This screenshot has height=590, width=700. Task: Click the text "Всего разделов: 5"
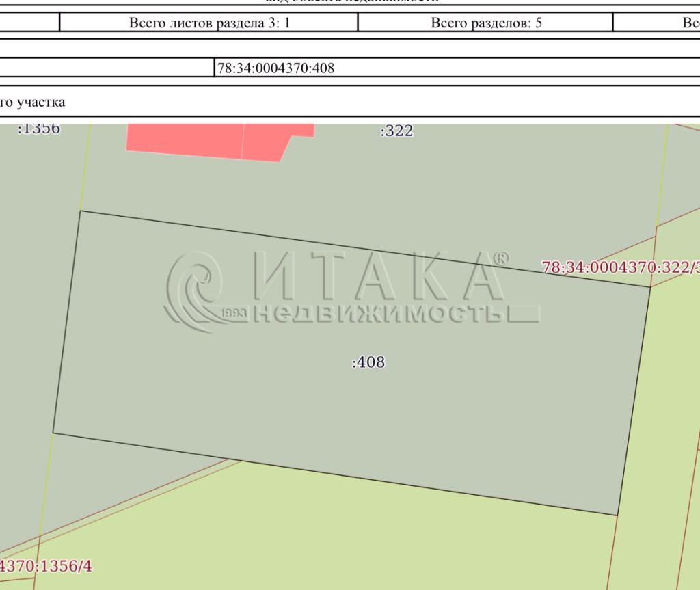[486, 23]
